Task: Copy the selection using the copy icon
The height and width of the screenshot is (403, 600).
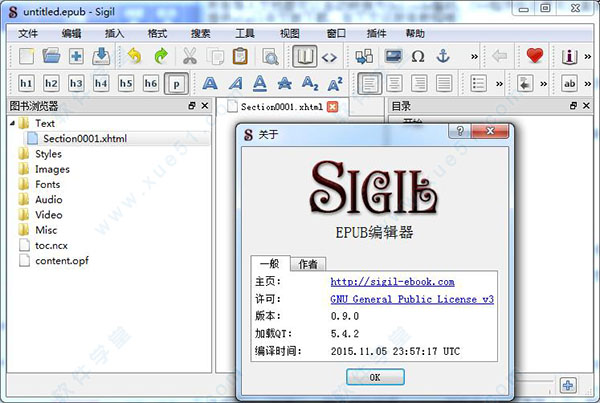Action: point(215,56)
